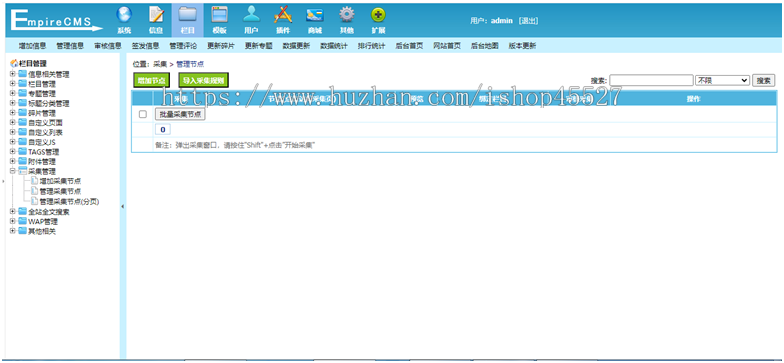Screen dimensions: 784x363
Task: Expand the 标题分类管理 tree node
Action: (13, 104)
